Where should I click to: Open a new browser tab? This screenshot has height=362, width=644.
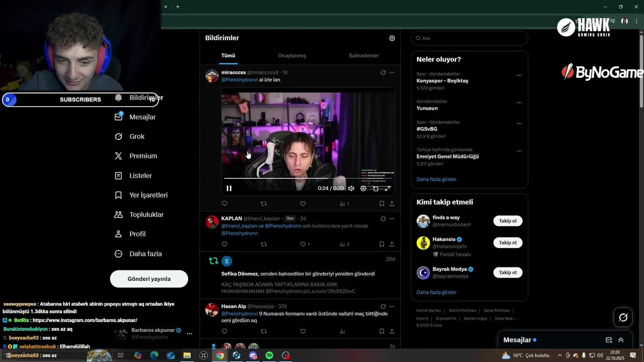tap(178, 7)
